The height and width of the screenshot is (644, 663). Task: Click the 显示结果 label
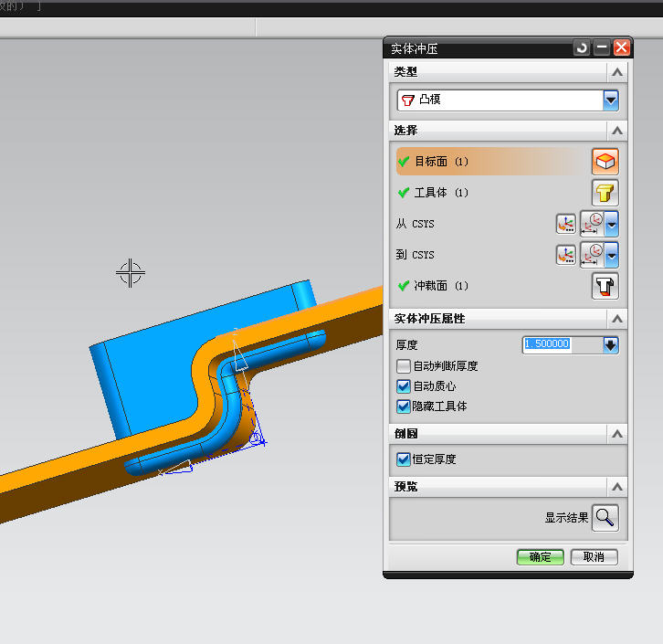[566, 518]
